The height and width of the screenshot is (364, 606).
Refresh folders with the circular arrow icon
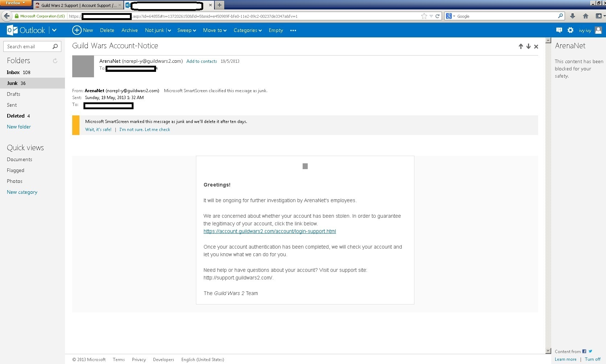tap(55, 61)
